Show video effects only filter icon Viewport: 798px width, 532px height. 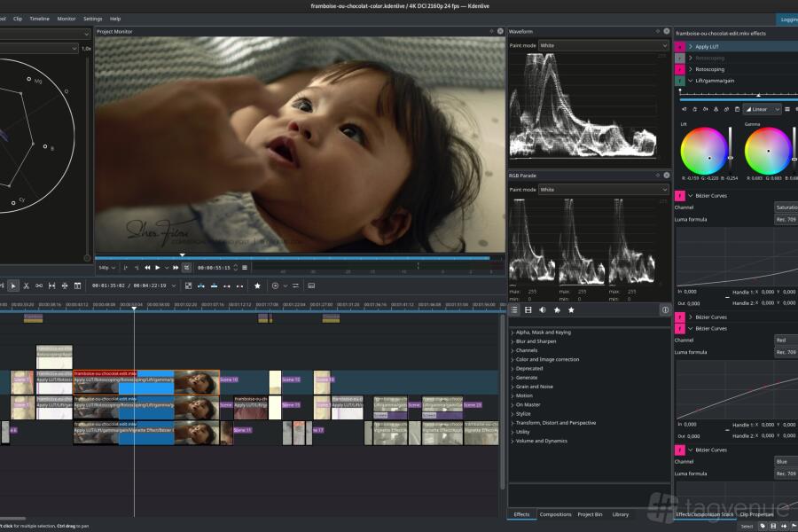[x=528, y=310]
